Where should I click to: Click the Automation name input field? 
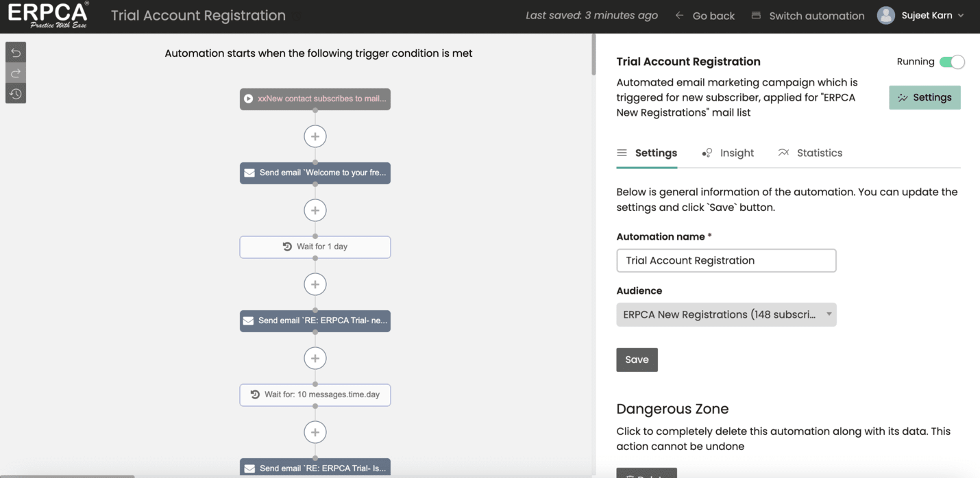coord(726,260)
